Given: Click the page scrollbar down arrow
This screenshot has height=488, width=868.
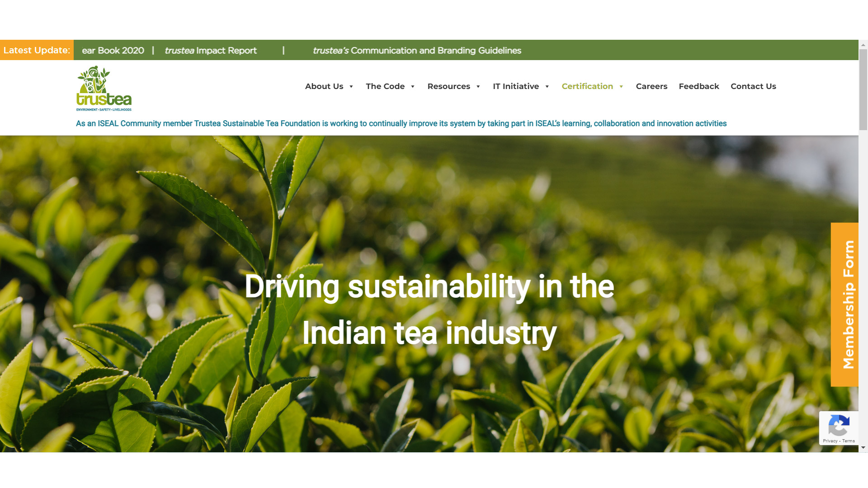Looking at the screenshot, I should [x=863, y=447].
